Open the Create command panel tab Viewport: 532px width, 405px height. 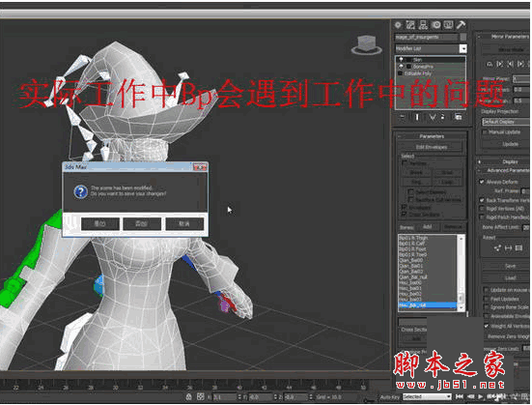point(398,25)
